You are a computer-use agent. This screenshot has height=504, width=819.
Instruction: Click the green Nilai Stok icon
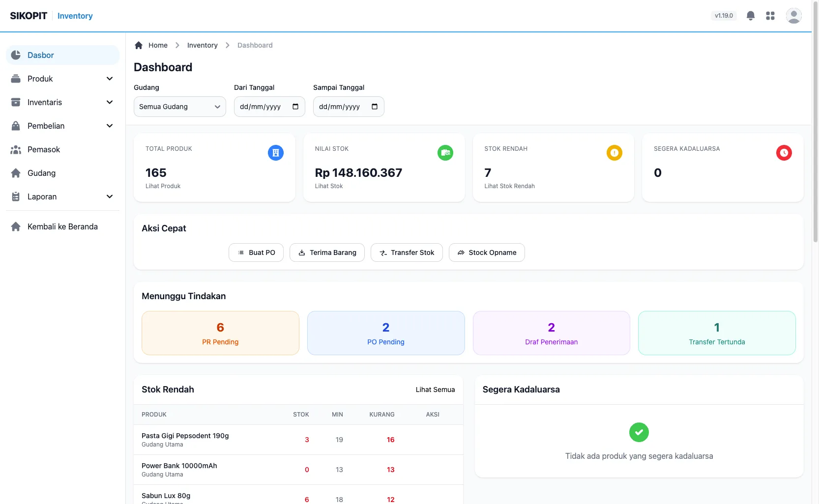point(445,153)
